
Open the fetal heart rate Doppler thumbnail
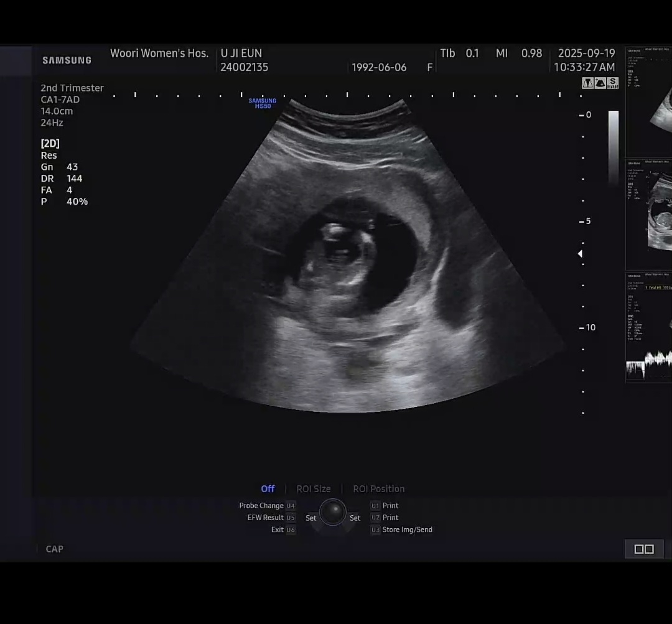649,327
